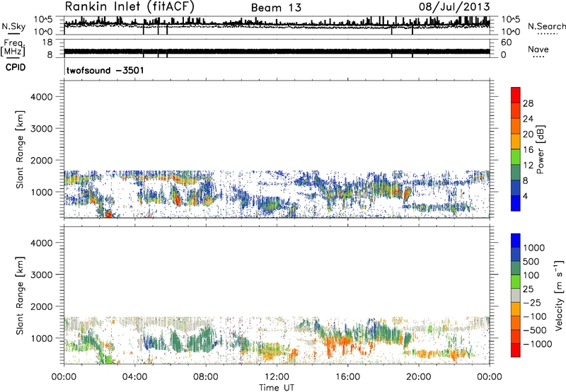Click the frequency band in the Freq. panel

(277, 51)
